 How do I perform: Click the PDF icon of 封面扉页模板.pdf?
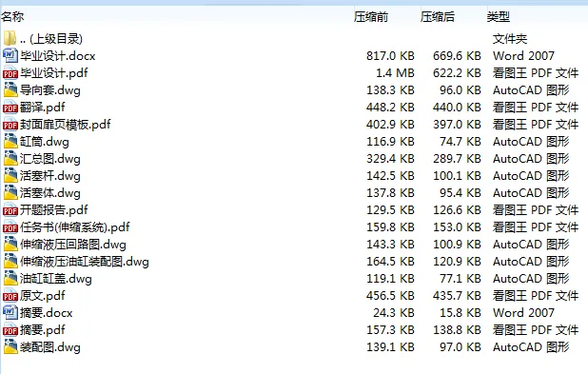click(x=10, y=124)
